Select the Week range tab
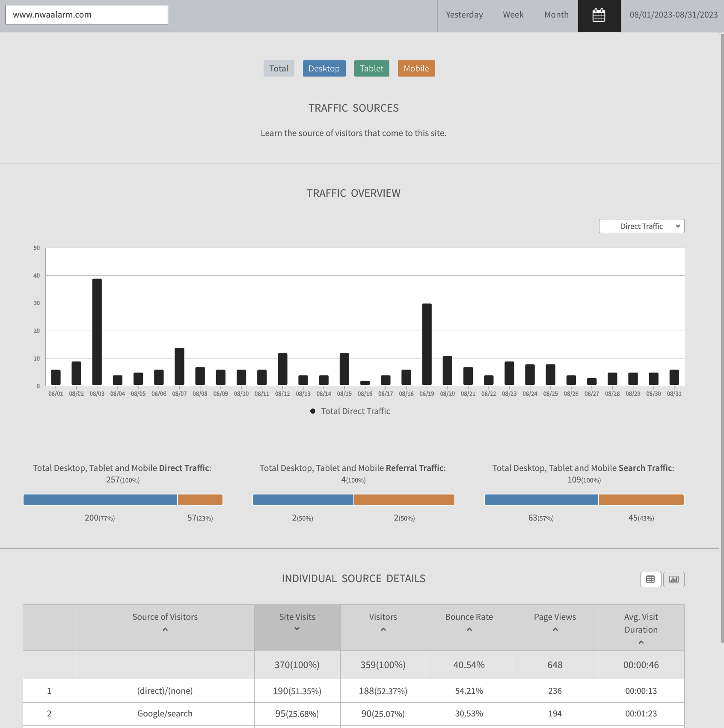 click(513, 16)
